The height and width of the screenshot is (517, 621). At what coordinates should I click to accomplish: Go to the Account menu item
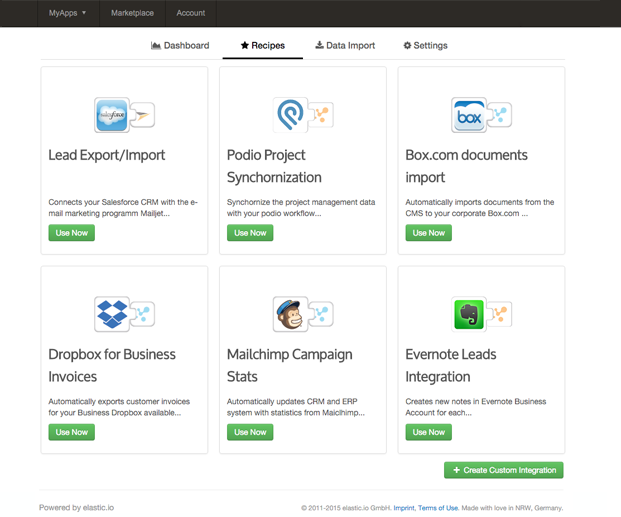click(191, 13)
